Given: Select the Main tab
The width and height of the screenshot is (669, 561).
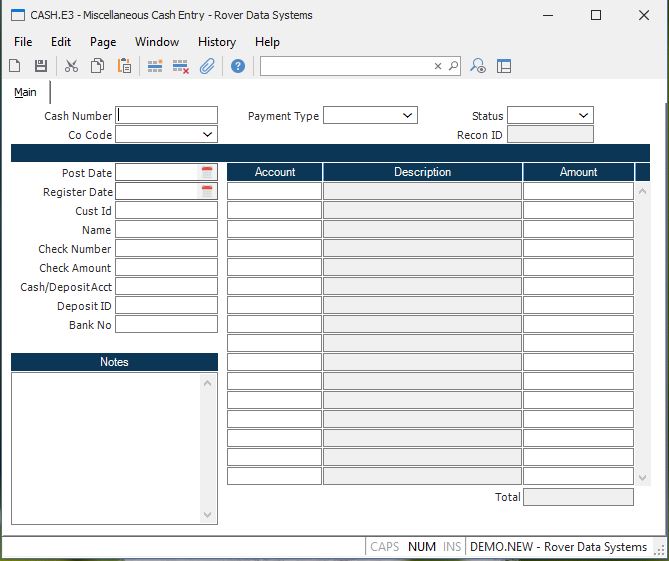Looking at the screenshot, I should (x=25, y=92).
